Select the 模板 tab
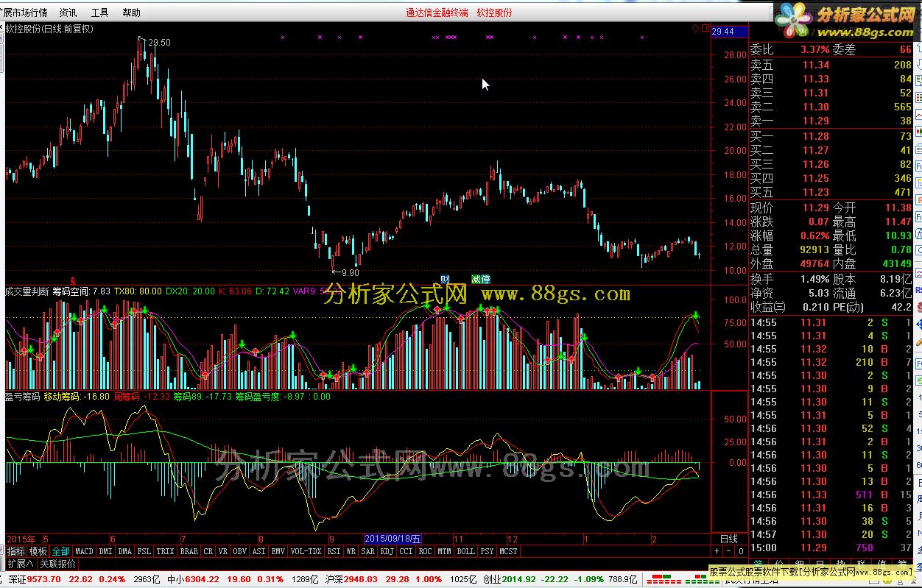 pos(38,551)
